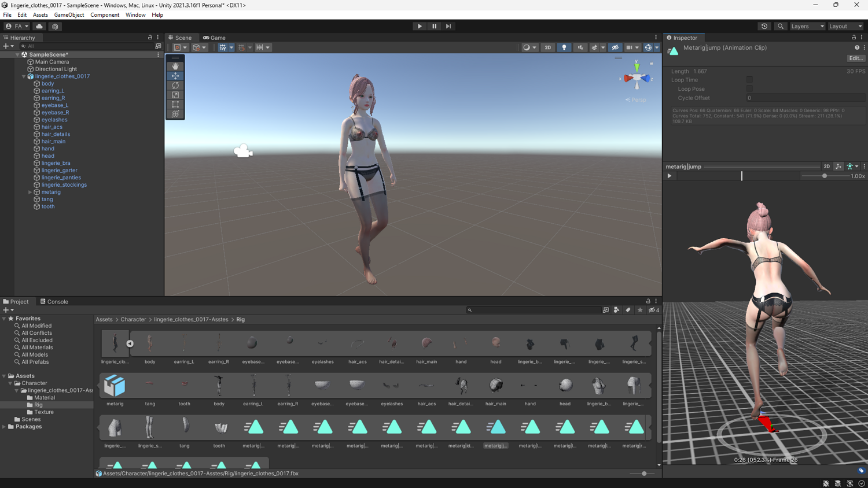Toggle the Inspector panel lock
Screen dimensions: 868x488
tap(854, 38)
